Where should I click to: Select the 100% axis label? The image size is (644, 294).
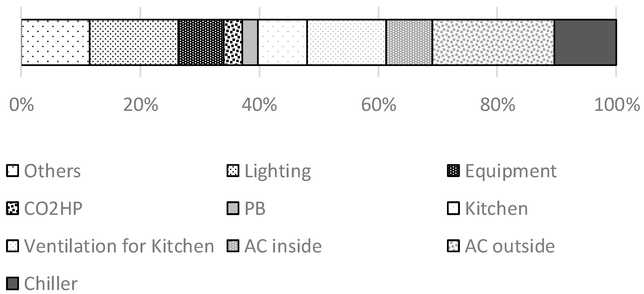coord(617,105)
